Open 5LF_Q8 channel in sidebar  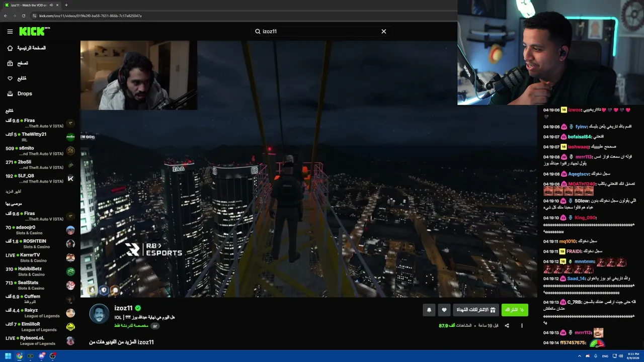39,178
